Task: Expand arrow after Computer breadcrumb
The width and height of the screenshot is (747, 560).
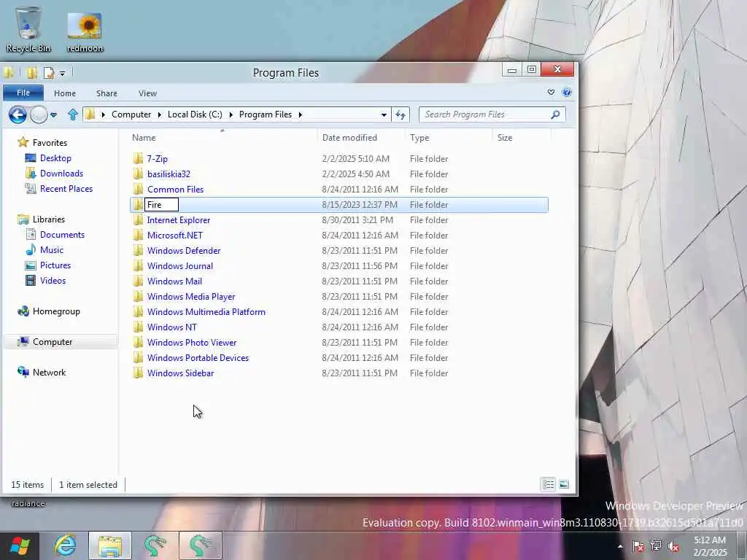Action: click(159, 114)
